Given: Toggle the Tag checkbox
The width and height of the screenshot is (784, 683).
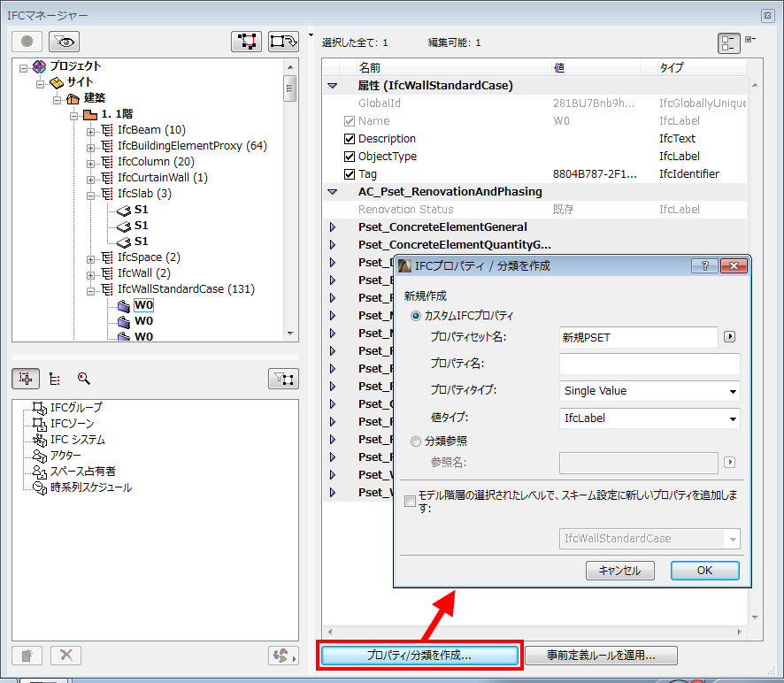Looking at the screenshot, I should pos(350,174).
